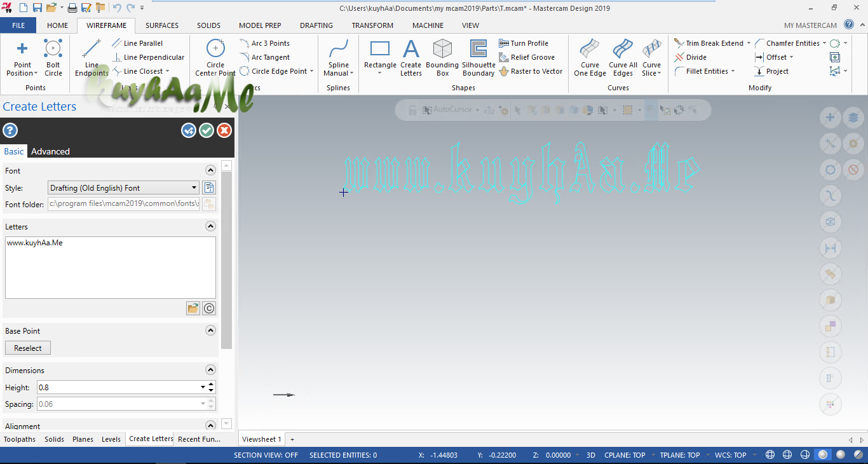
Task: Switch to the SURFACES ribbon tab
Action: pos(162,25)
